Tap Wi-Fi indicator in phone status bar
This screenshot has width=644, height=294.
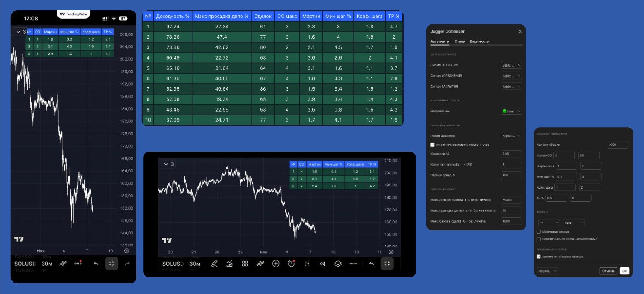(114, 19)
